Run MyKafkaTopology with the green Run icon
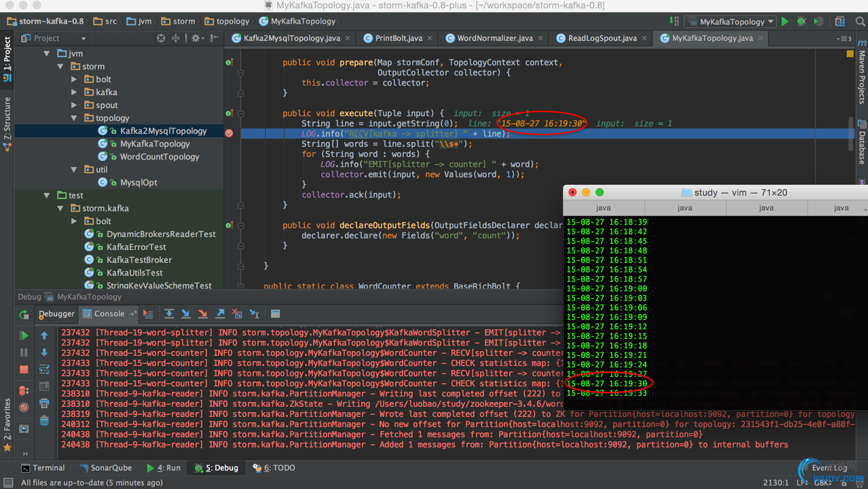This screenshot has height=489, width=868. pos(784,22)
